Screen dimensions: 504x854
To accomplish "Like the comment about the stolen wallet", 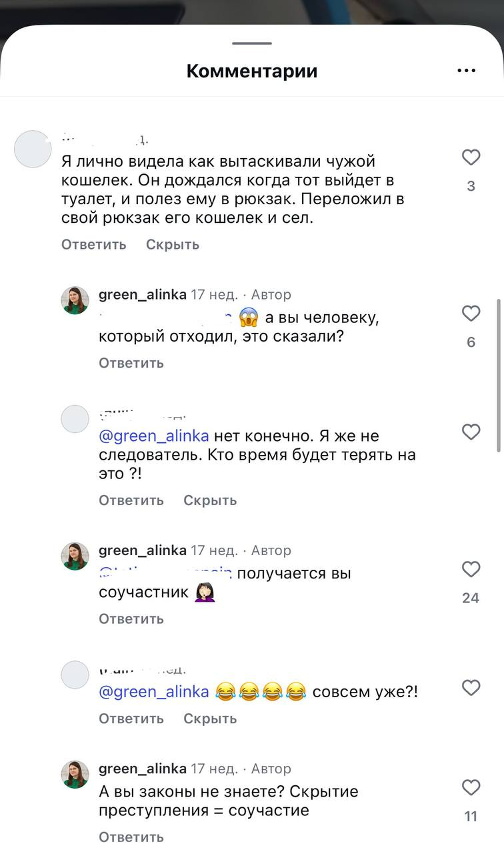I will (471, 157).
